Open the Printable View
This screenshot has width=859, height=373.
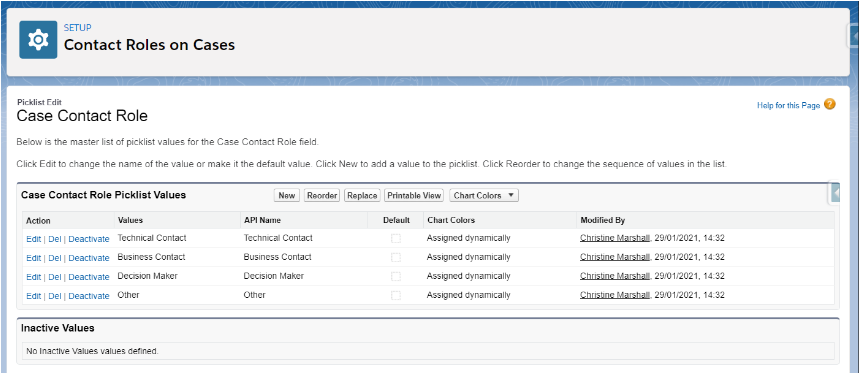click(414, 196)
